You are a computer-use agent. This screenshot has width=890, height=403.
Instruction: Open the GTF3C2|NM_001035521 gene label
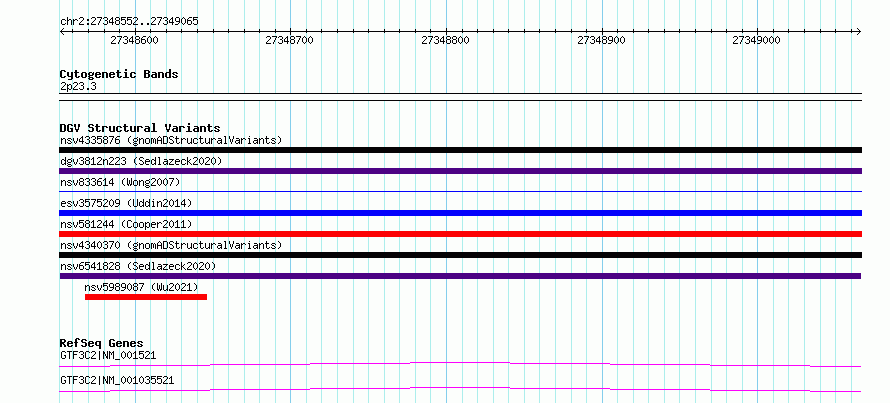pos(117,380)
